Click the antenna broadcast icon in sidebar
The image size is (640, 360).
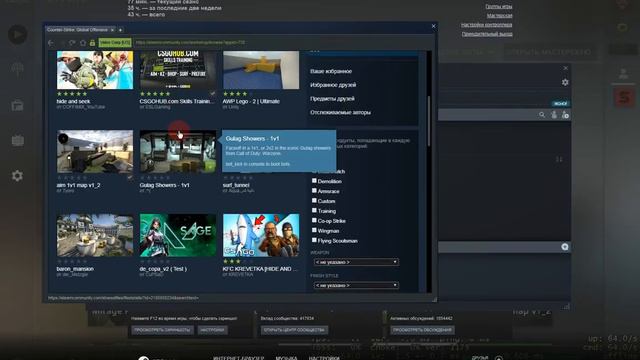pos(18,70)
